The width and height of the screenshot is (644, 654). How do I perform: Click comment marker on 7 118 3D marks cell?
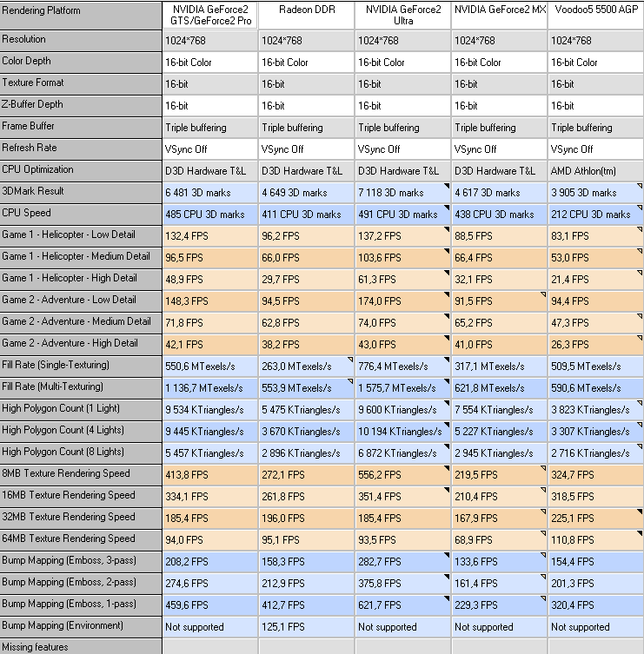pyautogui.click(x=447, y=186)
